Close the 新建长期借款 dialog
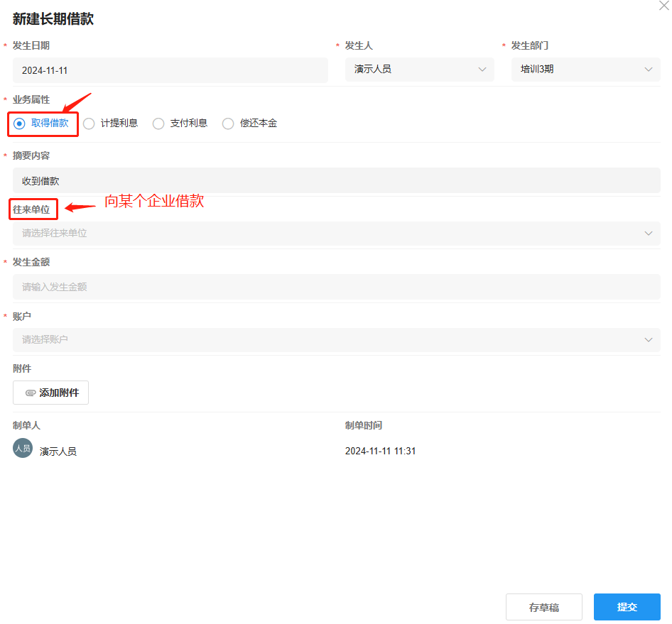Screen dimensions: 672x624 664,4
